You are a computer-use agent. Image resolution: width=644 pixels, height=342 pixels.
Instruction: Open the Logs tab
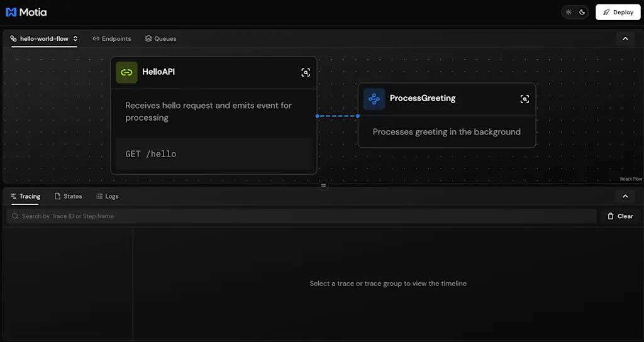click(107, 196)
